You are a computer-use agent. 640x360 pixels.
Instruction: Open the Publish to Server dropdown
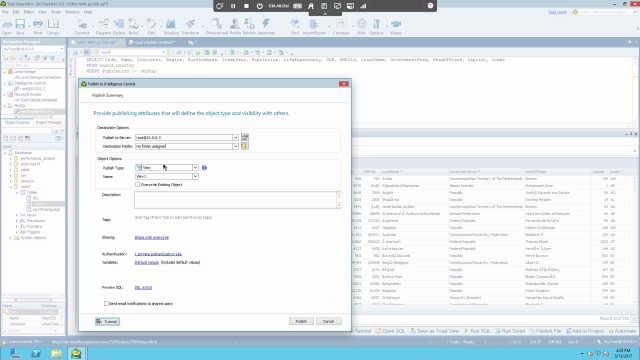coord(236,138)
